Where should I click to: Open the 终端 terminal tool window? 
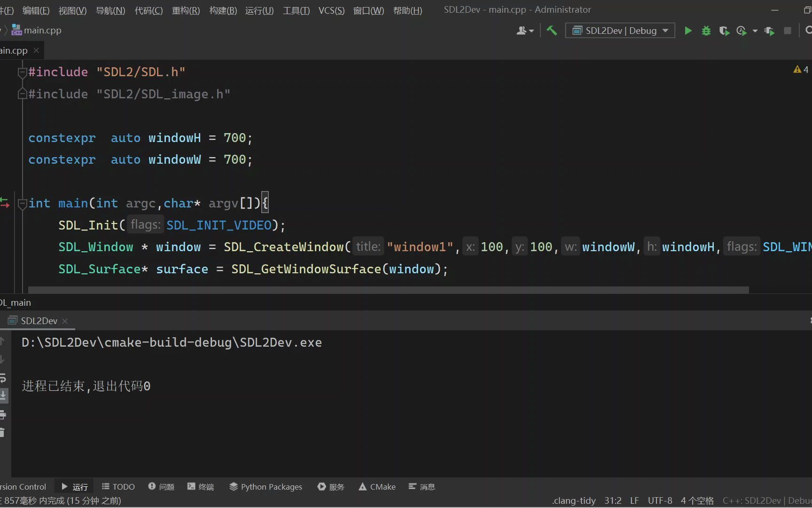point(201,487)
